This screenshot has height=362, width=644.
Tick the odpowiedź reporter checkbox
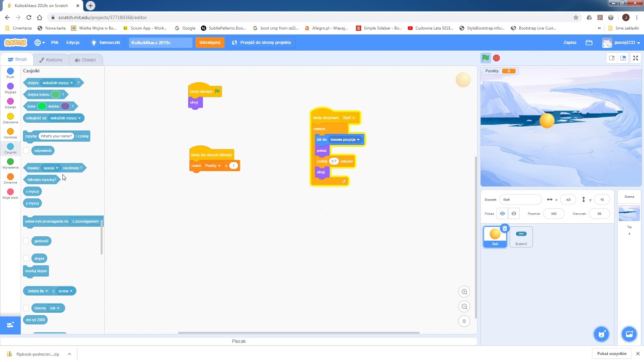(26, 150)
